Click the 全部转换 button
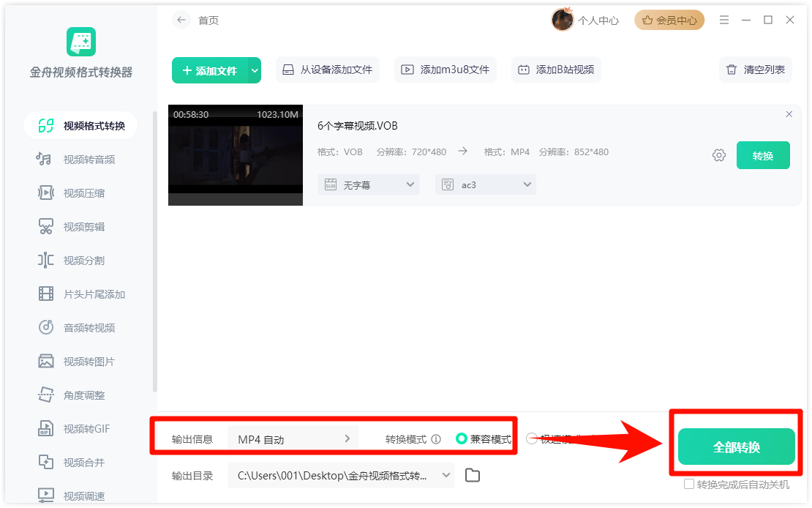 point(737,447)
